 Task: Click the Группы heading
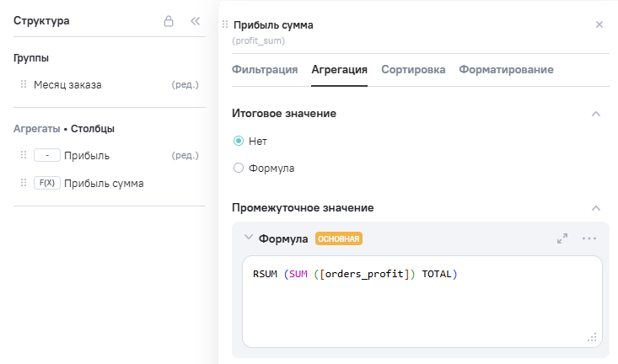coord(31,58)
